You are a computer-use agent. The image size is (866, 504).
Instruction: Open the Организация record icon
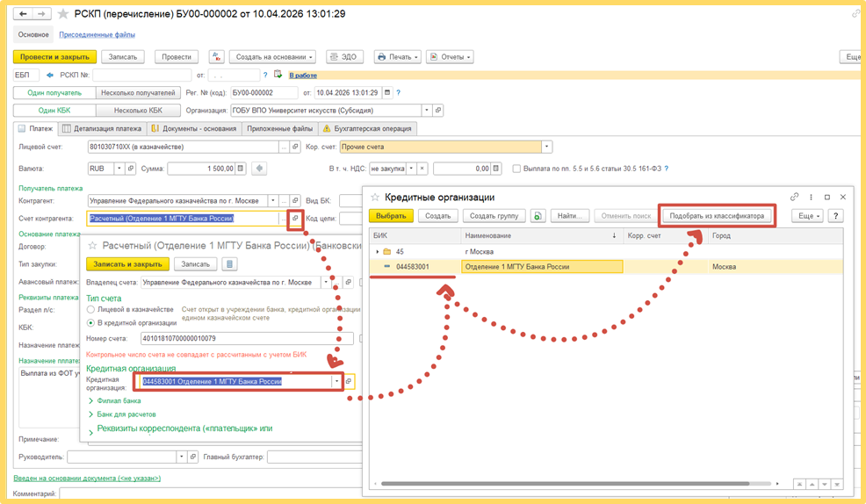click(x=438, y=111)
